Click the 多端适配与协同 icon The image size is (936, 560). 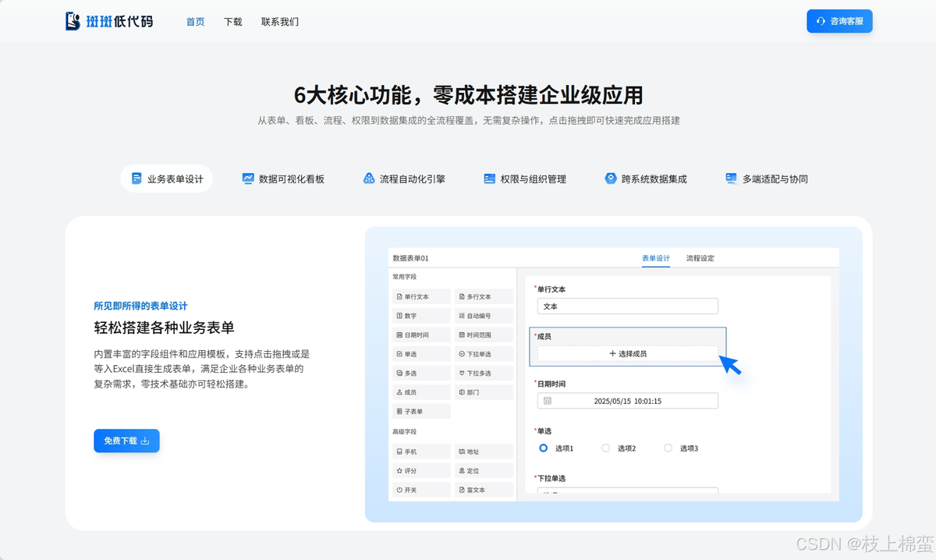tap(731, 179)
